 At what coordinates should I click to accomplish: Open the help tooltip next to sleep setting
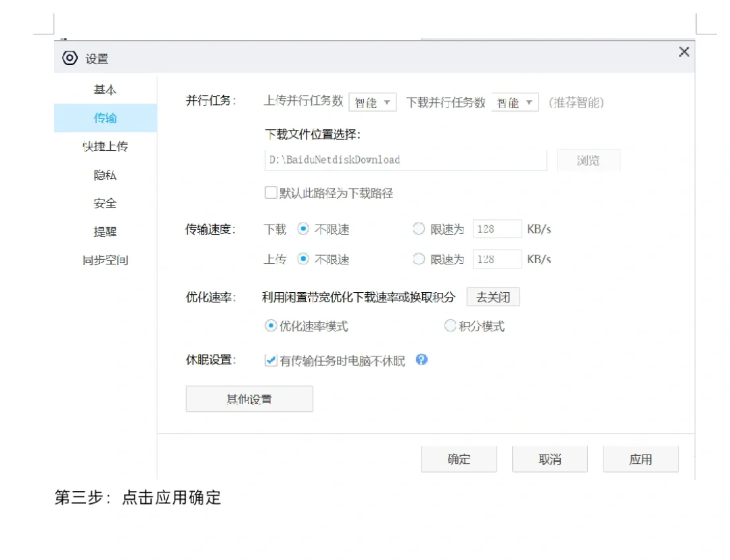[421, 361]
